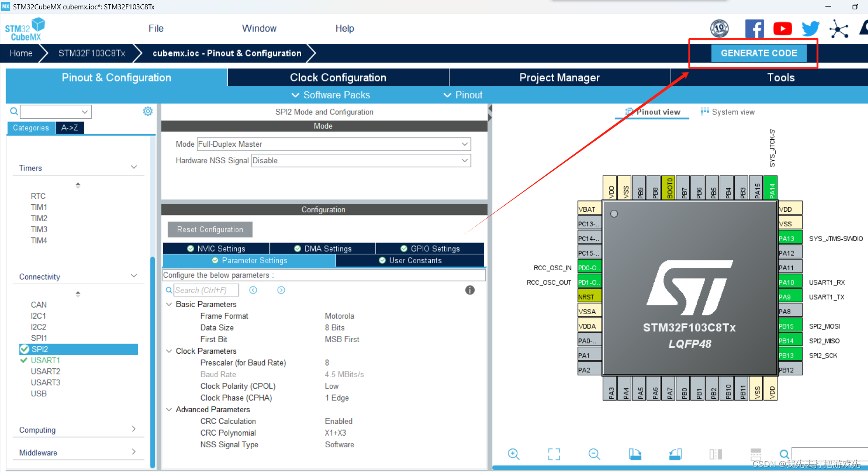Click the pinout search magnifier icon
Image resolution: width=868 pixels, height=473 pixels.
(x=784, y=454)
